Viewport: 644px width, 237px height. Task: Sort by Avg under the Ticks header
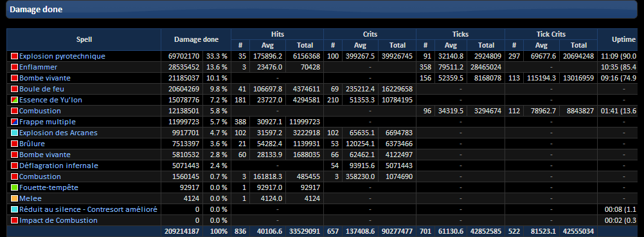[451, 45]
